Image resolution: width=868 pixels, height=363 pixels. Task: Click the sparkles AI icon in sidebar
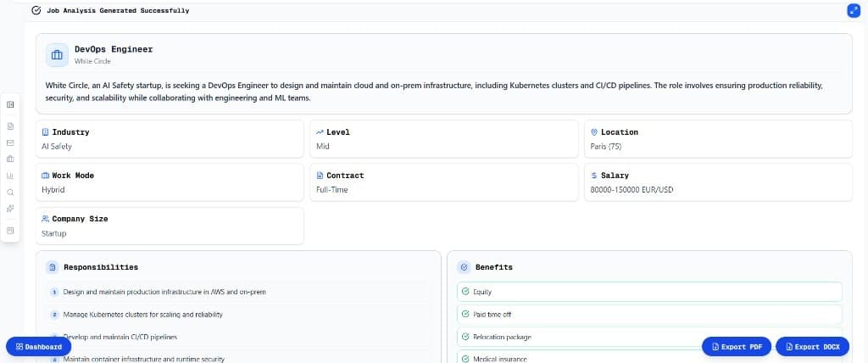10,209
